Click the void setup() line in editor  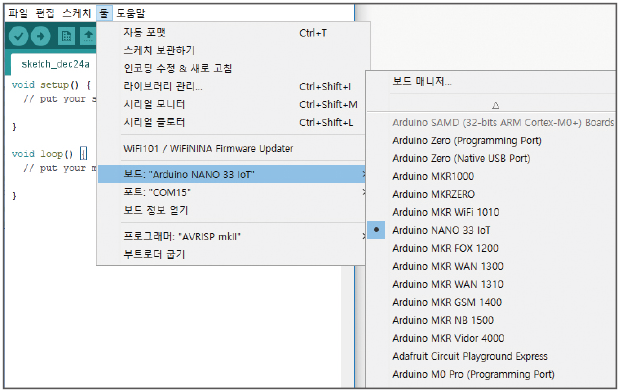(51, 85)
